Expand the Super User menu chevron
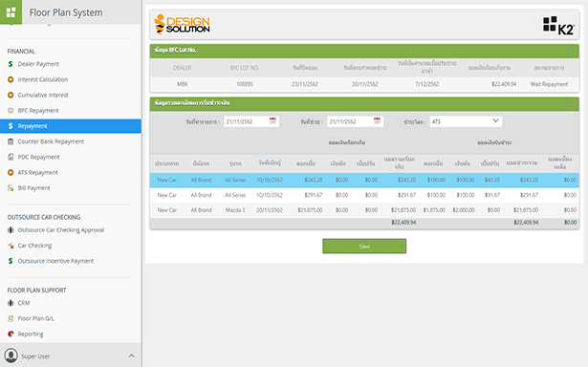The image size is (588, 367). [131, 356]
